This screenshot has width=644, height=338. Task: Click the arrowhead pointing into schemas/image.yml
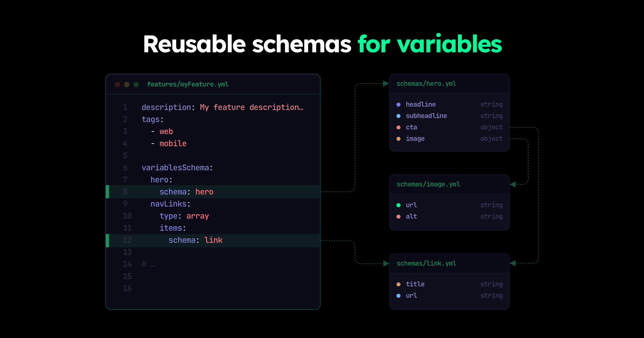[x=513, y=184]
